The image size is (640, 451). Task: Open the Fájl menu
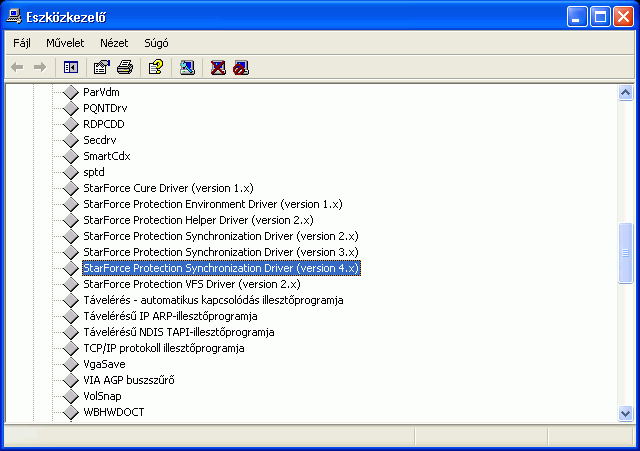[22, 43]
